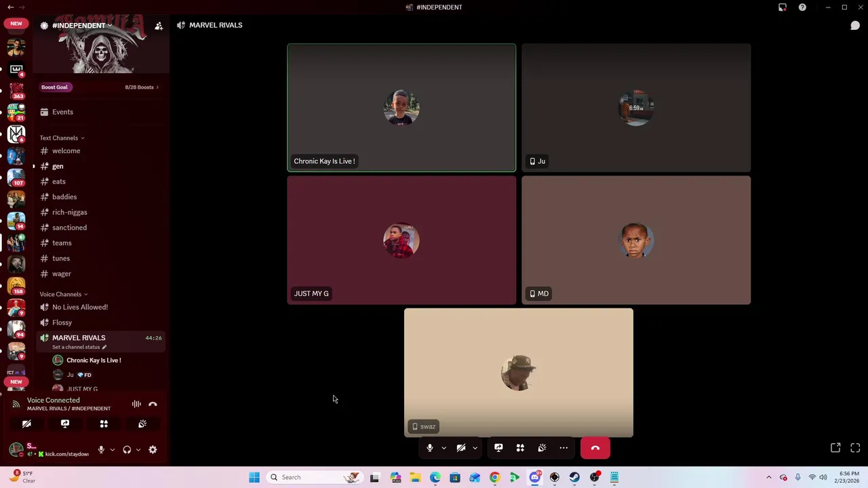Viewport: 868px width, 488px height.
Task: Open User Settings gear
Action: [x=153, y=449]
